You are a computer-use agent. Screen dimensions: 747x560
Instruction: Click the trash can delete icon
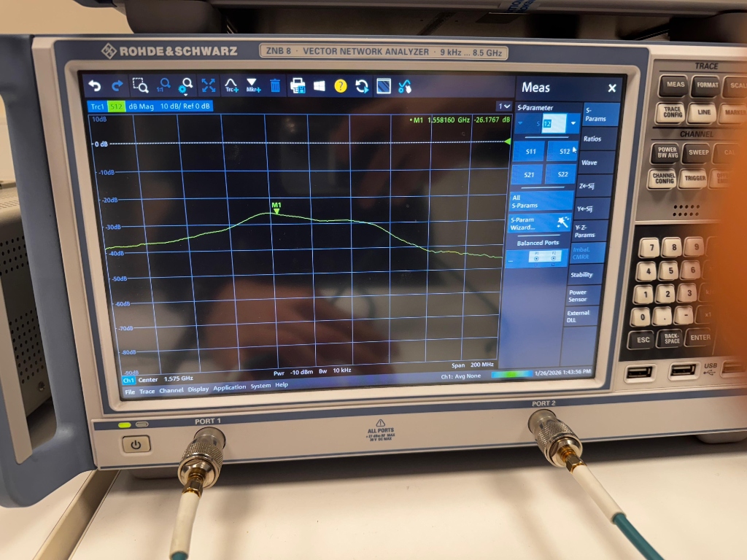coord(275,85)
